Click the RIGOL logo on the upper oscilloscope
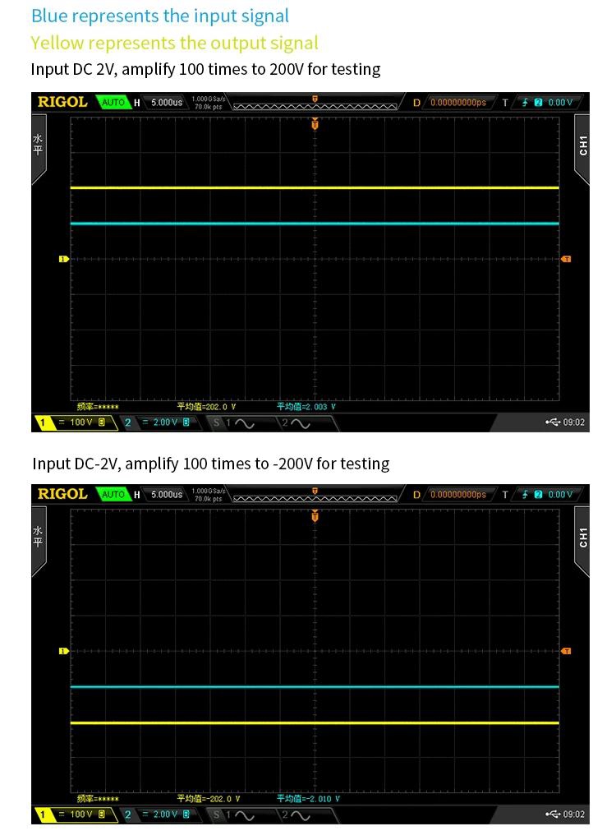The image size is (616, 840). coord(62,102)
